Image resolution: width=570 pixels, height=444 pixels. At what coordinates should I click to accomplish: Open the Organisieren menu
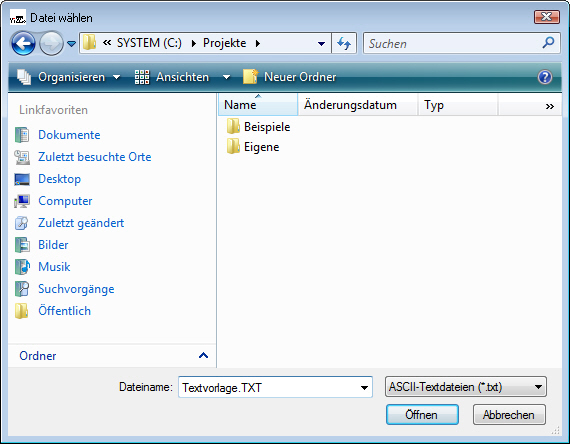[x=68, y=77]
